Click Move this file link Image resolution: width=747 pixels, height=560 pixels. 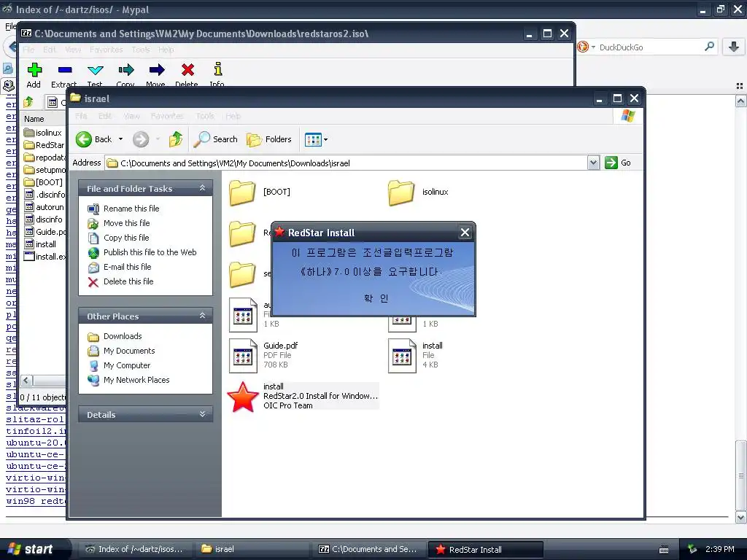click(127, 223)
